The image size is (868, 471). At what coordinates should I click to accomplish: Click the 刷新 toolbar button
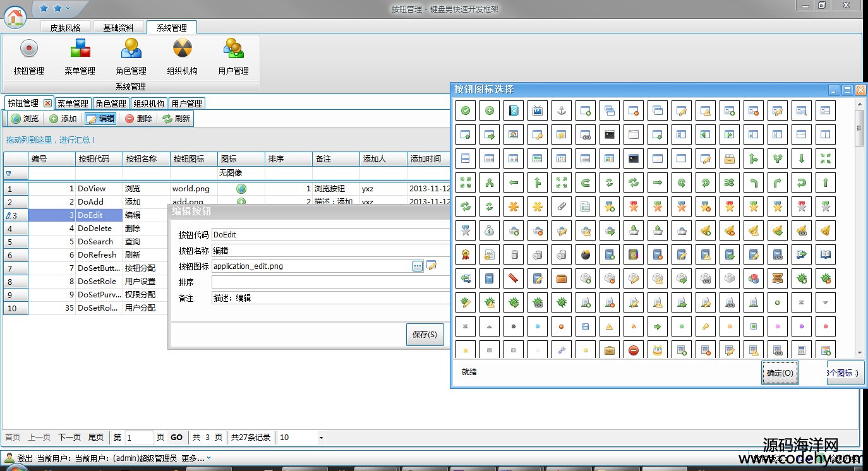pos(176,119)
